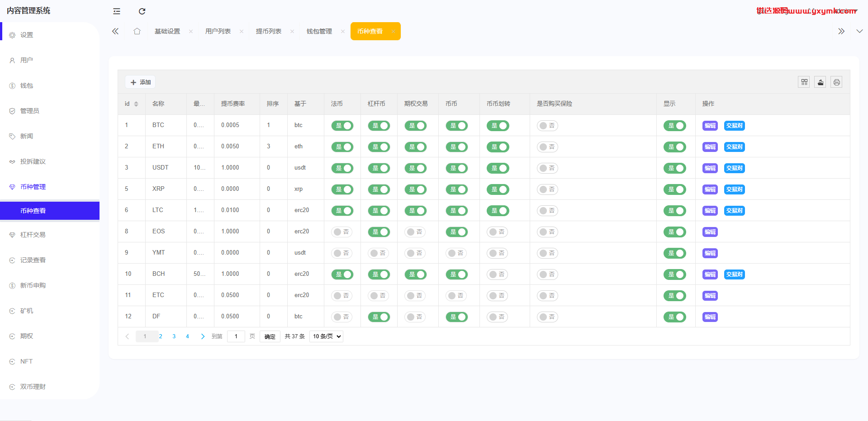
Task: Click 交易对 for the LTC row
Action: pos(735,211)
